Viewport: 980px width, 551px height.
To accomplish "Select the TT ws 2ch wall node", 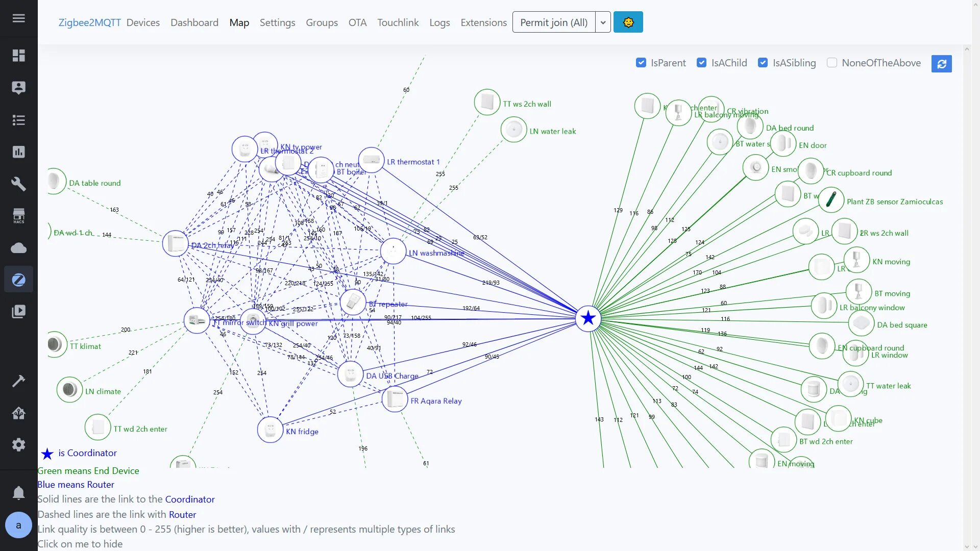I will coord(487,102).
